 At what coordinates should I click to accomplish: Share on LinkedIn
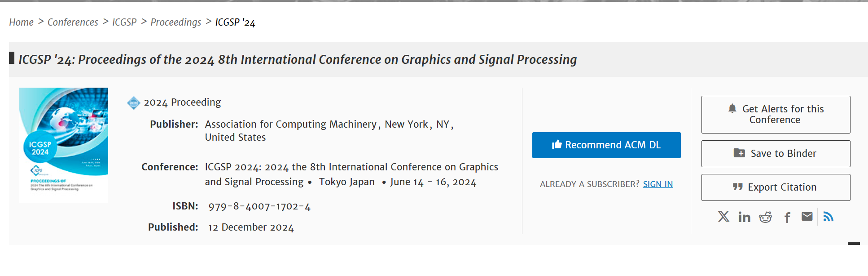[744, 218]
